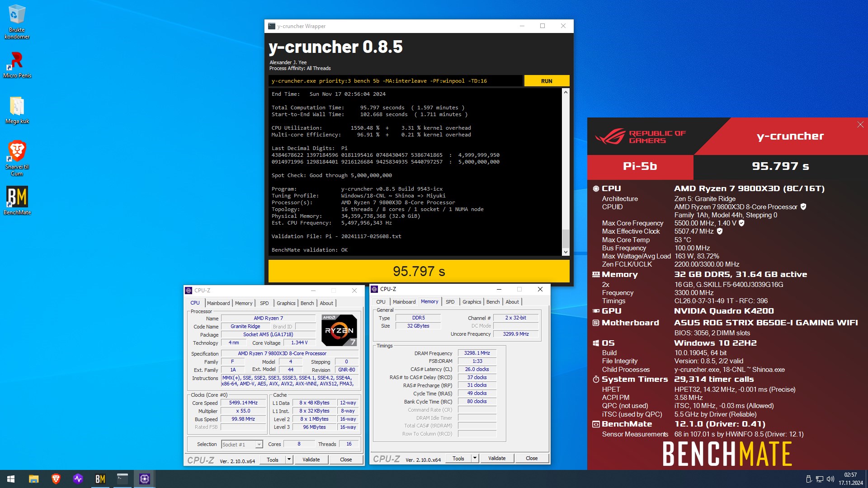
Task: Click the 95.797 s score in BenchMate
Action: point(780,166)
